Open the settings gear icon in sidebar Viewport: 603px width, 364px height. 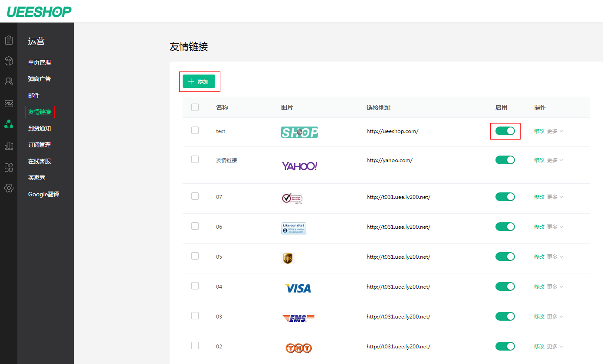tap(9, 188)
